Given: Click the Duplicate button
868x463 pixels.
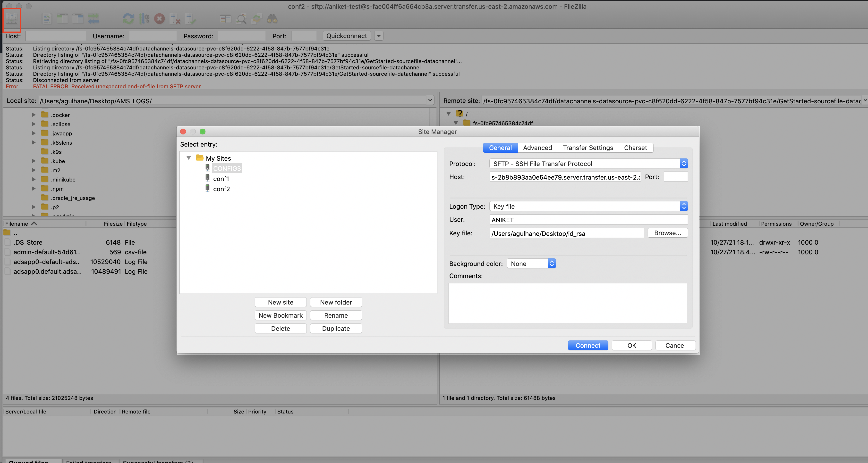Looking at the screenshot, I should [x=336, y=328].
